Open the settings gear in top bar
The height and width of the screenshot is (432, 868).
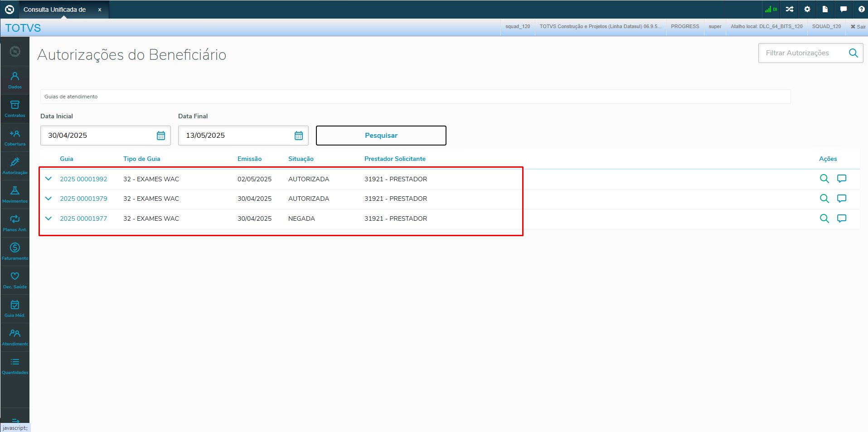click(807, 9)
